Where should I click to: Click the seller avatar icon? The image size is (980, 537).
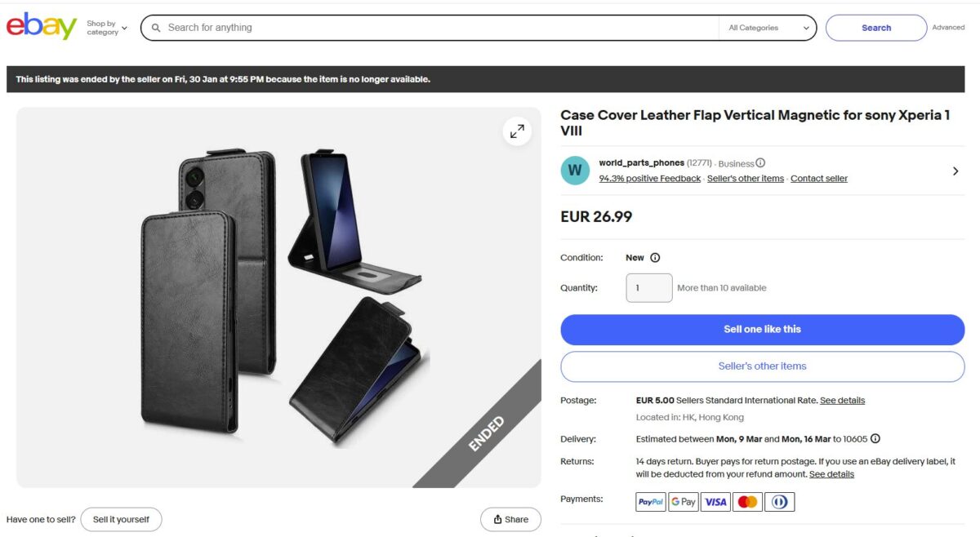point(575,171)
